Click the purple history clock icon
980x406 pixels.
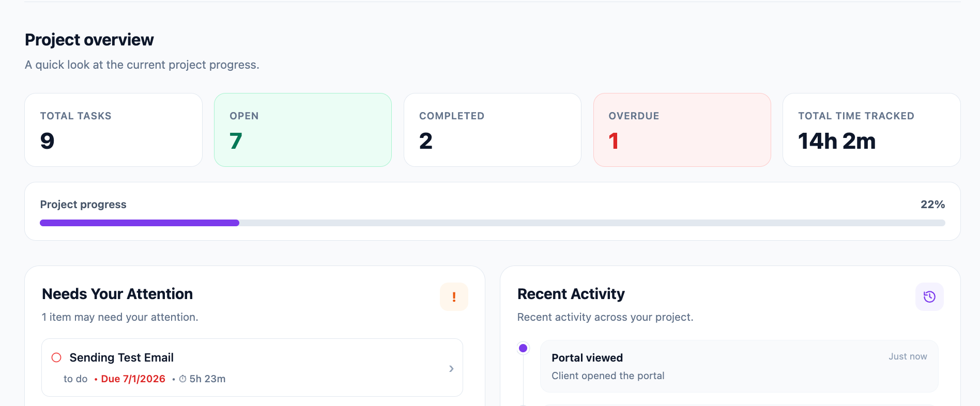pyautogui.click(x=929, y=297)
